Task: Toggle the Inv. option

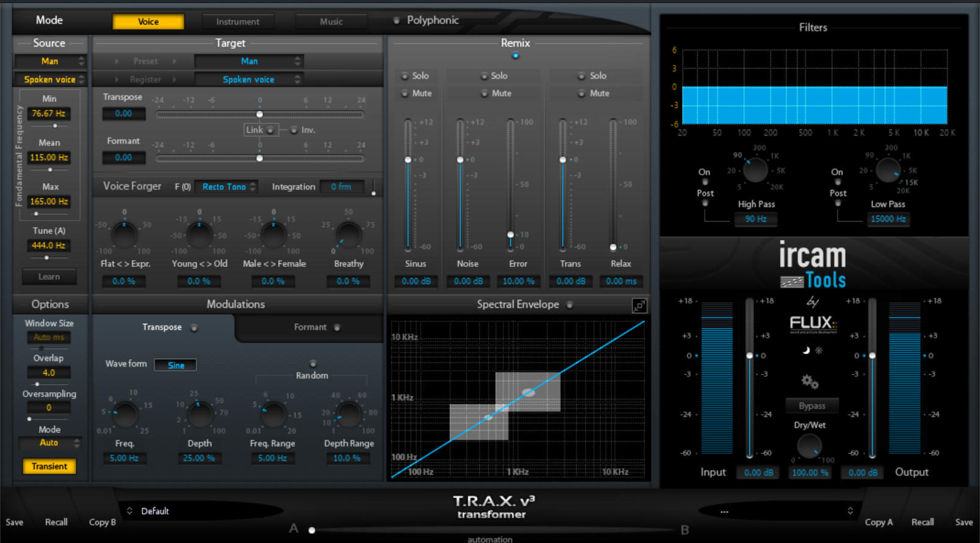Action: point(294,130)
